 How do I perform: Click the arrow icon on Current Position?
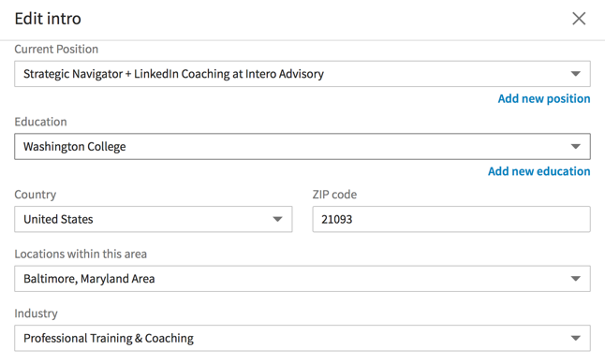pos(576,74)
